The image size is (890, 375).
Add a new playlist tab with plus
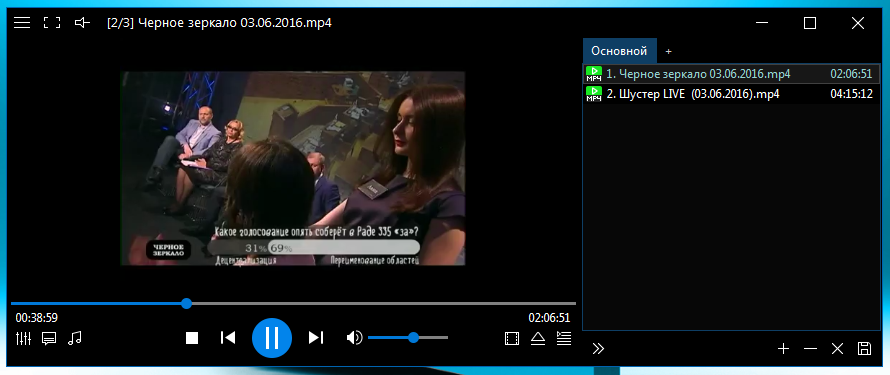(x=669, y=52)
